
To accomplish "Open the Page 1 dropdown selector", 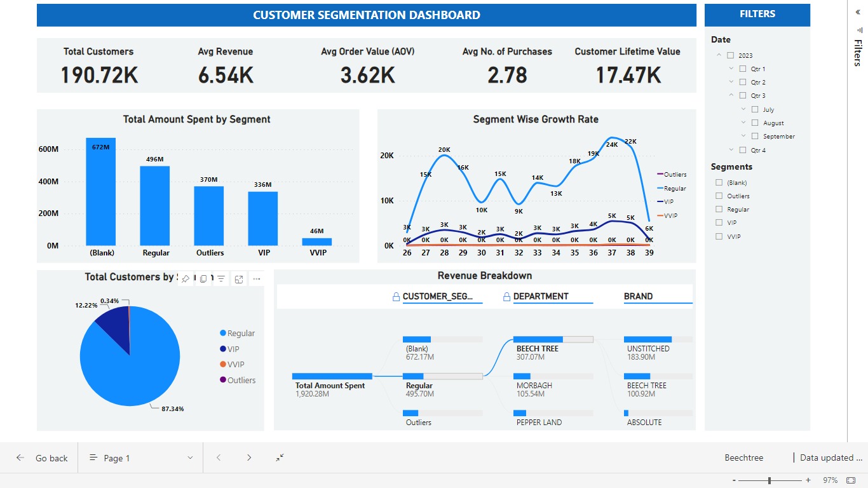I will click(x=189, y=457).
